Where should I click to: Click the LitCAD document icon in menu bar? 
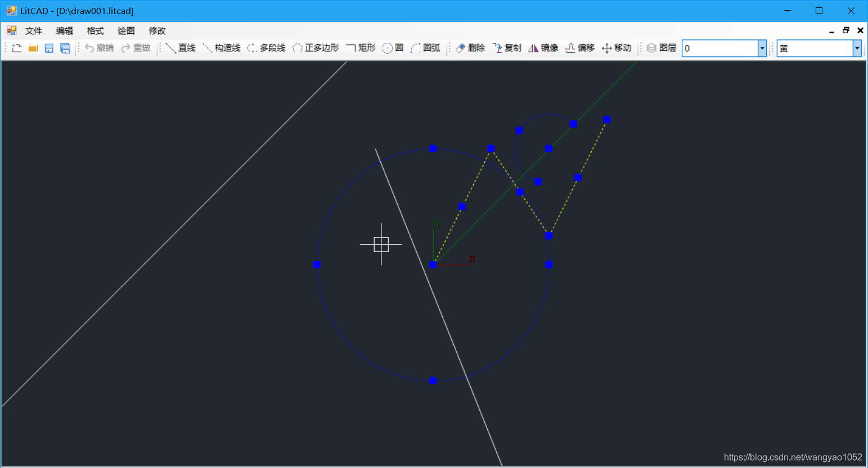[x=12, y=30]
